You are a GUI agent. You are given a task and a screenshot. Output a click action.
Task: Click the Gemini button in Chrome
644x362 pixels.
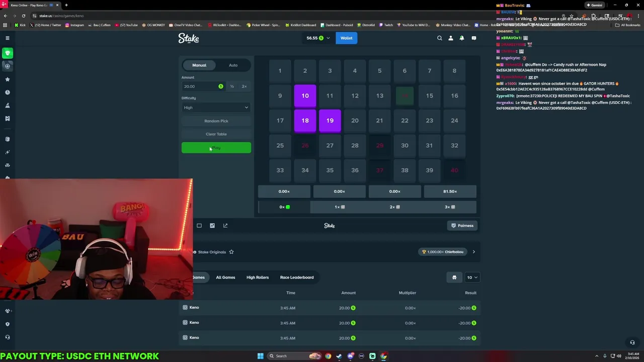point(595,5)
